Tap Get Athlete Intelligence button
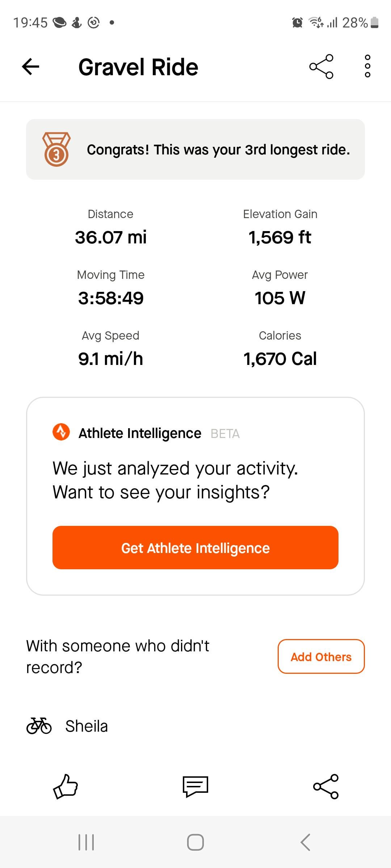The height and width of the screenshot is (868, 391). [195, 548]
